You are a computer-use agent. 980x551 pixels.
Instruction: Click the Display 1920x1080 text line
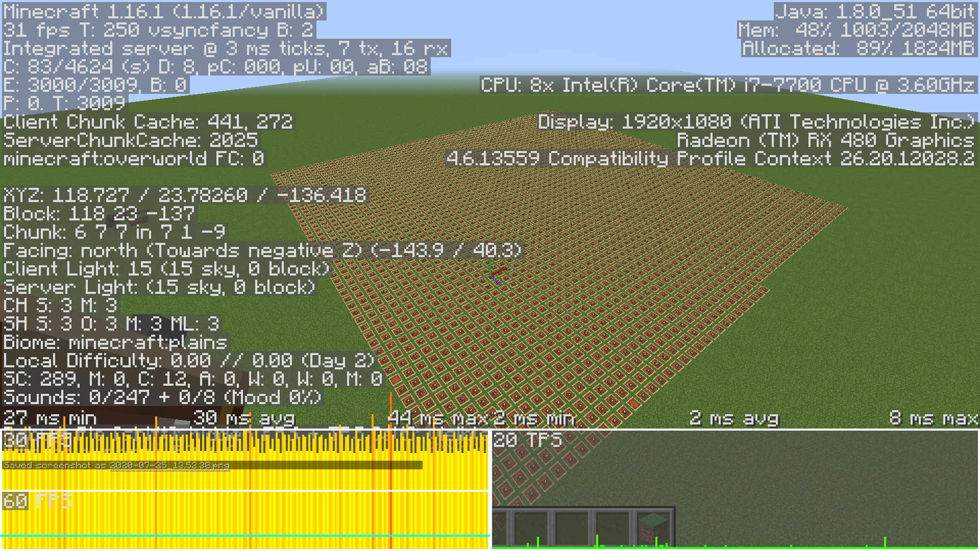click(756, 122)
